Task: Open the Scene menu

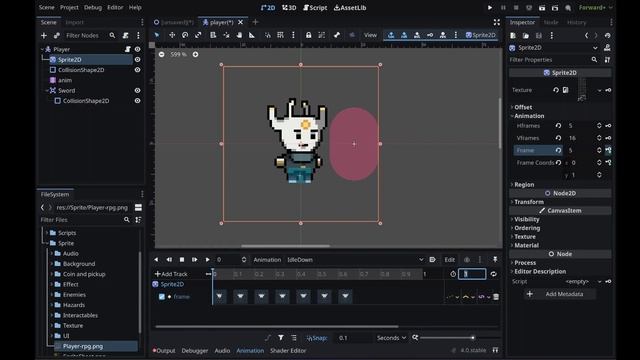Action: point(47,7)
